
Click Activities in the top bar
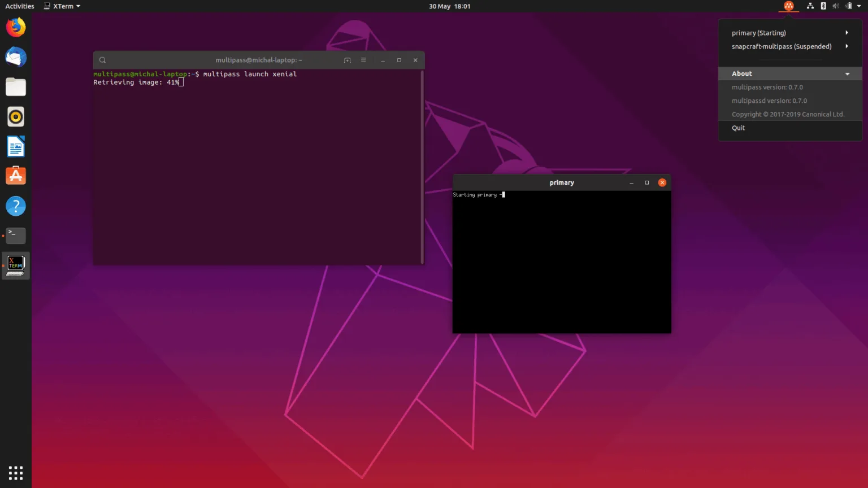coord(19,6)
